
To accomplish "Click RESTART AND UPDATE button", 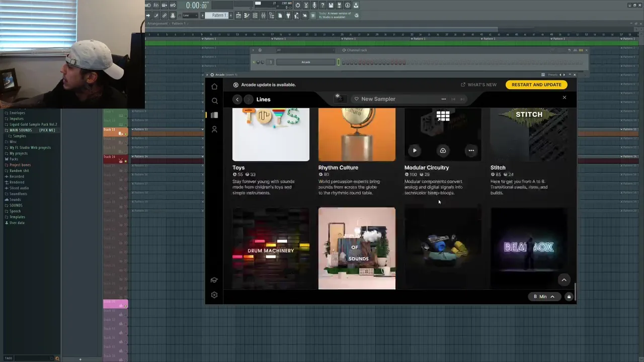I will (x=536, y=84).
